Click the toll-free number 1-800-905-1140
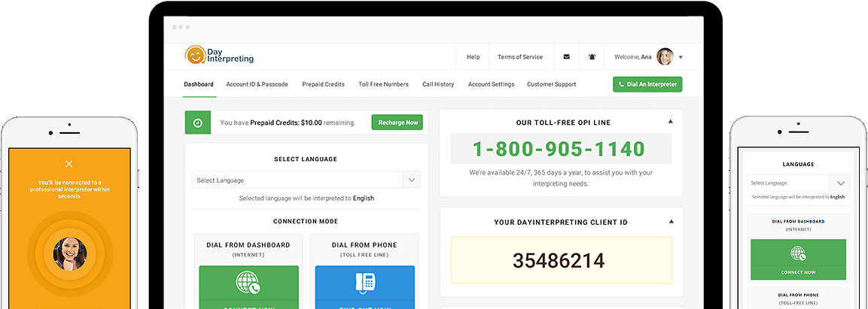 pos(559,149)
